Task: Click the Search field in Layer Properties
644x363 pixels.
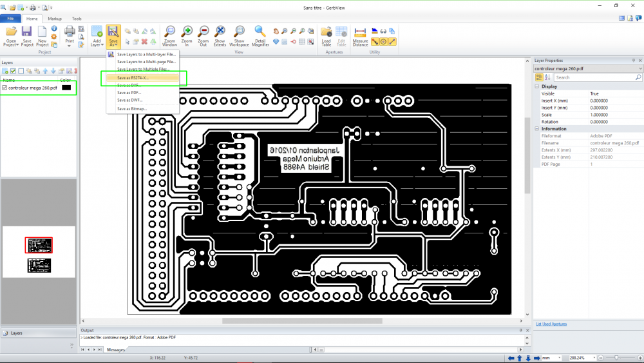Action: (x=598, y=77)
